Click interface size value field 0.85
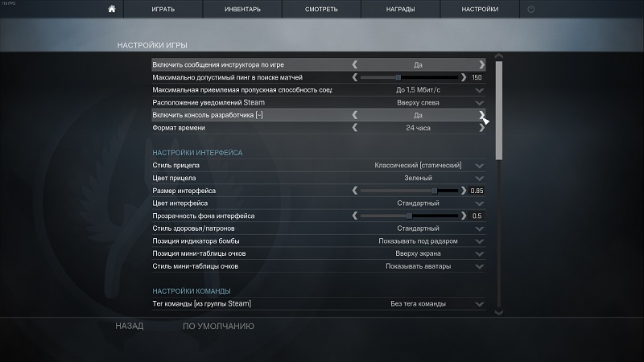This screenshot has width=644, height=362. [477, 191]
